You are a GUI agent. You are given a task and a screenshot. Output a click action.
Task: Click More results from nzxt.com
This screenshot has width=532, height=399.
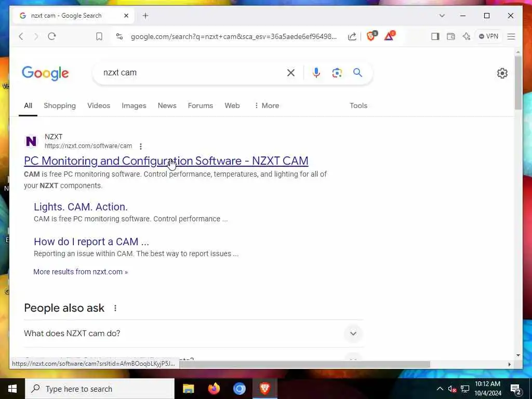coord(81,272)
